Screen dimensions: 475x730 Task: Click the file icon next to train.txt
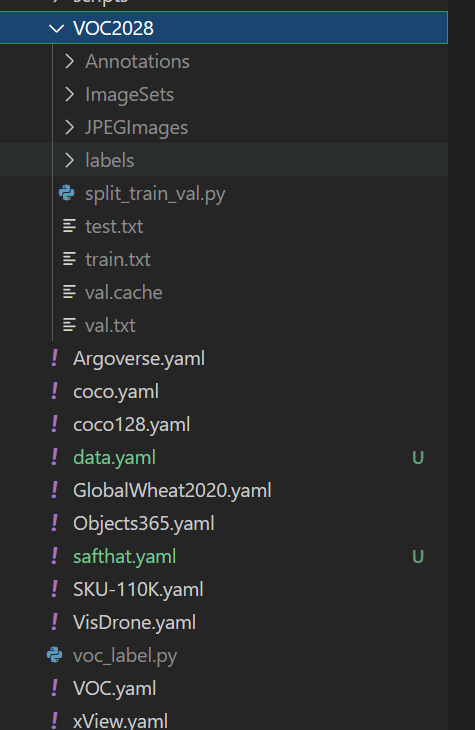point(69,259)
